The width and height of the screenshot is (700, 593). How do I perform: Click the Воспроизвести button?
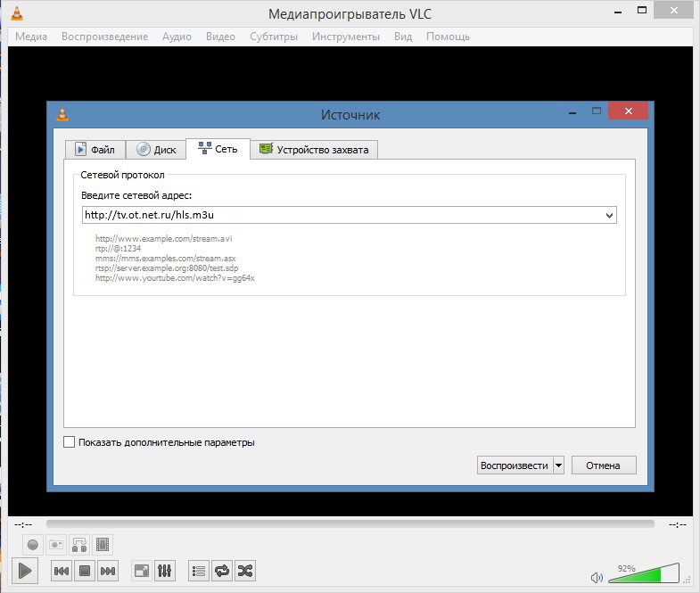(x=515, y=465)
